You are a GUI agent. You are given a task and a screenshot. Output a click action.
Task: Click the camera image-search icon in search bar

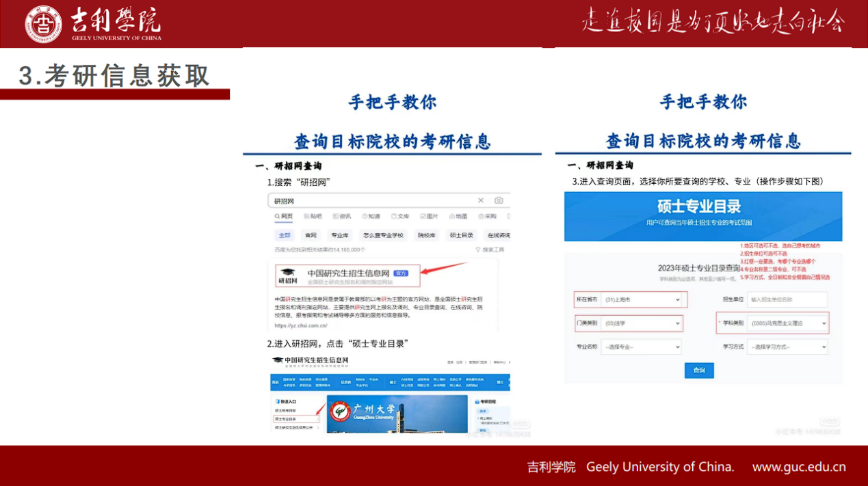click(x=499, y=200)
